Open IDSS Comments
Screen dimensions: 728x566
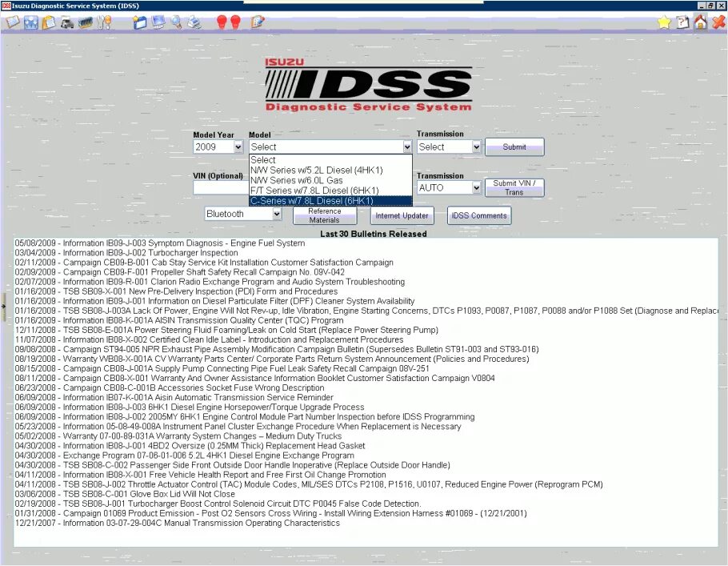click(479, 215)
